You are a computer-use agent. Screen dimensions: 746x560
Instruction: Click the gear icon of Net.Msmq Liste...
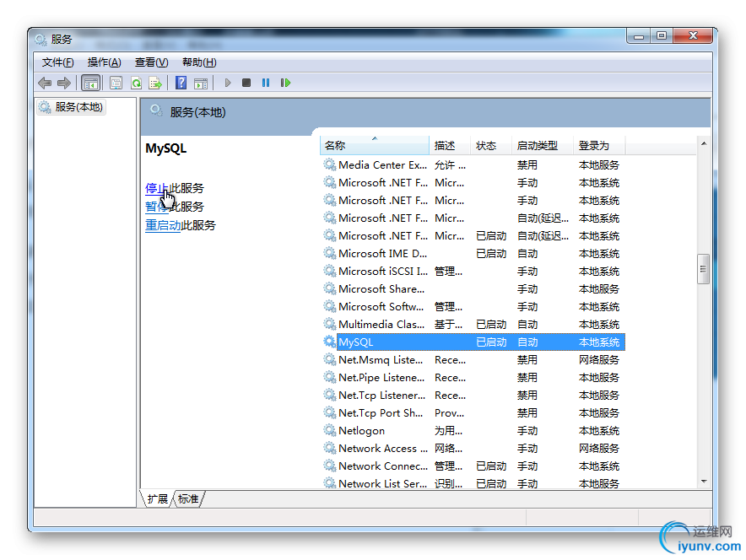click(329, 359)
